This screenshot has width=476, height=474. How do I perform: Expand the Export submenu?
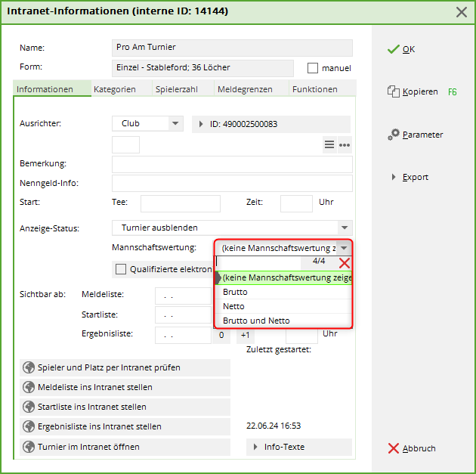coord(394,177)
